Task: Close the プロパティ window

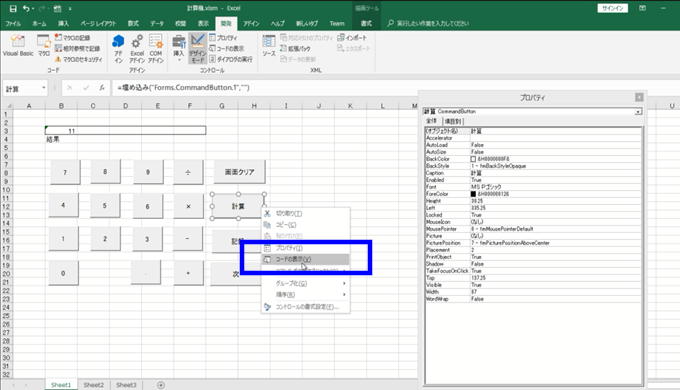Action: coord(639,98)
